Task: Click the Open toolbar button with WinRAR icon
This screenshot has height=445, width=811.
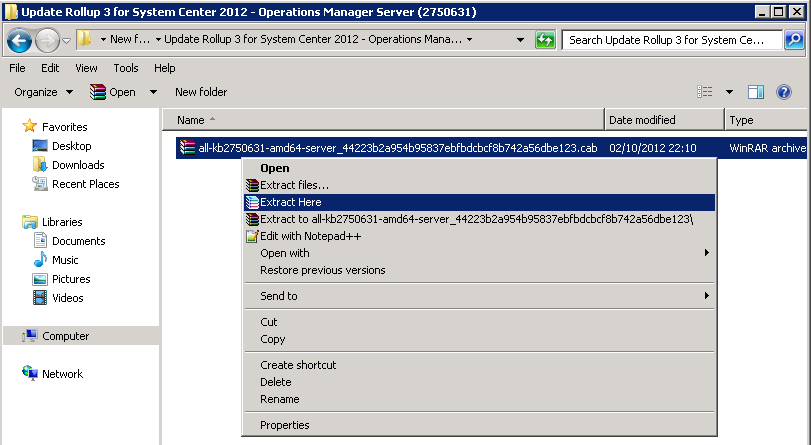Action: pos(113,92)
